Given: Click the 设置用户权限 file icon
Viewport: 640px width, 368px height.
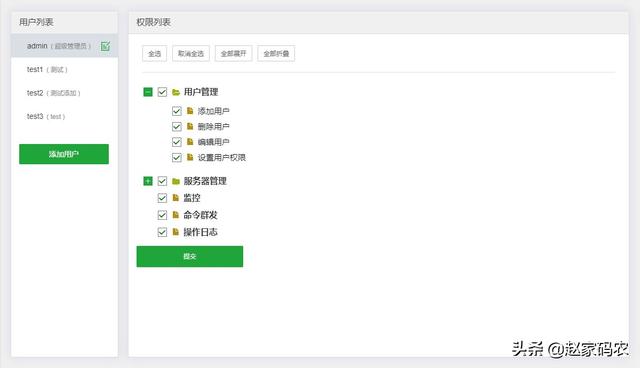Looking at the screenshot, I should click(x=190, y=157).
